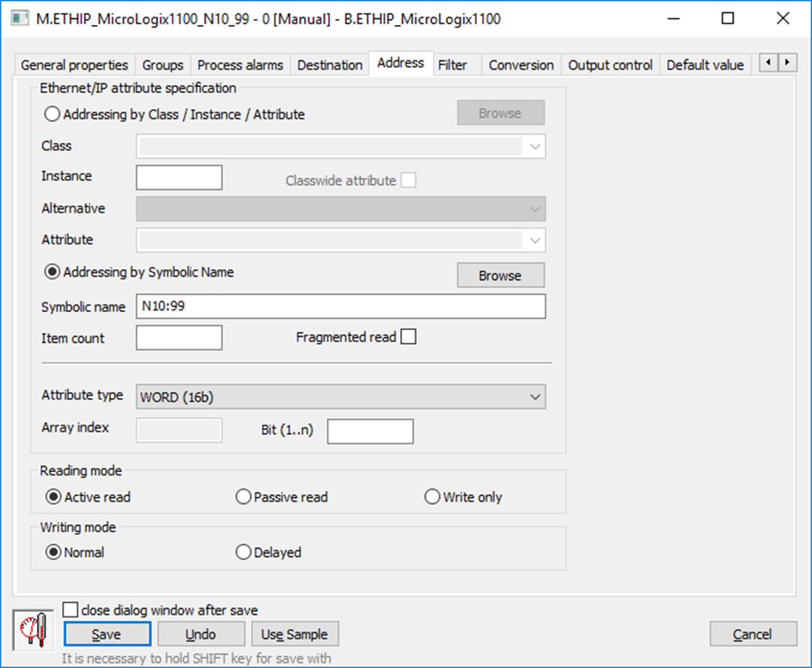Maximize the dialog window
Screen dimensions: 812x668
pyautogui.click(x=728, y=19)
